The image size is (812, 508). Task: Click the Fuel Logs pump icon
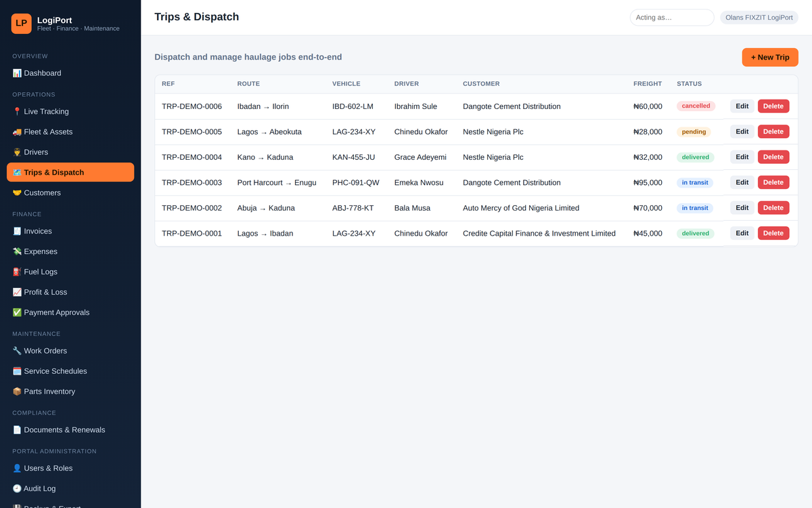point(17,272)
